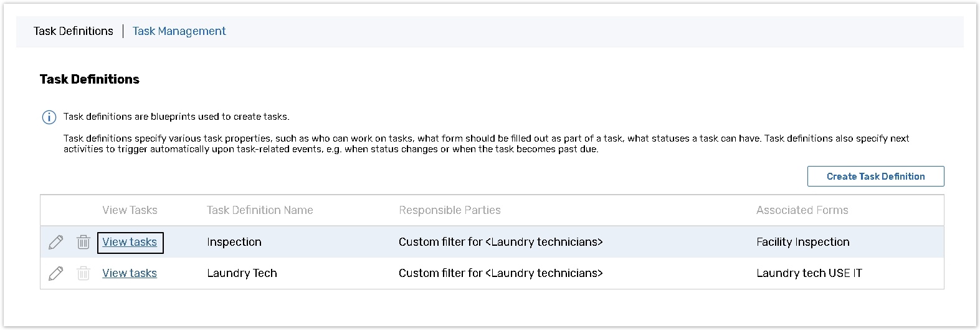Click the Responsible Parties cell in the Inspection row

click(500, 242)
